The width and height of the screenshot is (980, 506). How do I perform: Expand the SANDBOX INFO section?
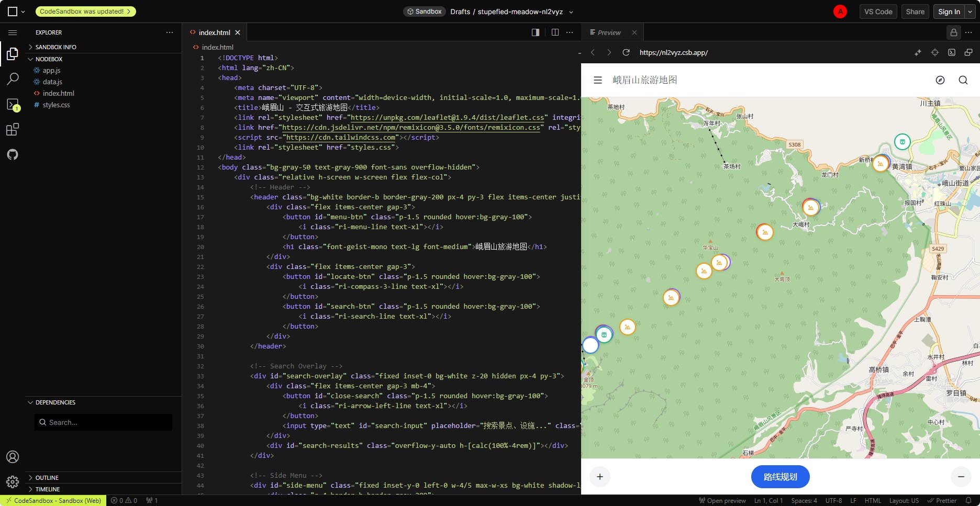pos(55,47)
